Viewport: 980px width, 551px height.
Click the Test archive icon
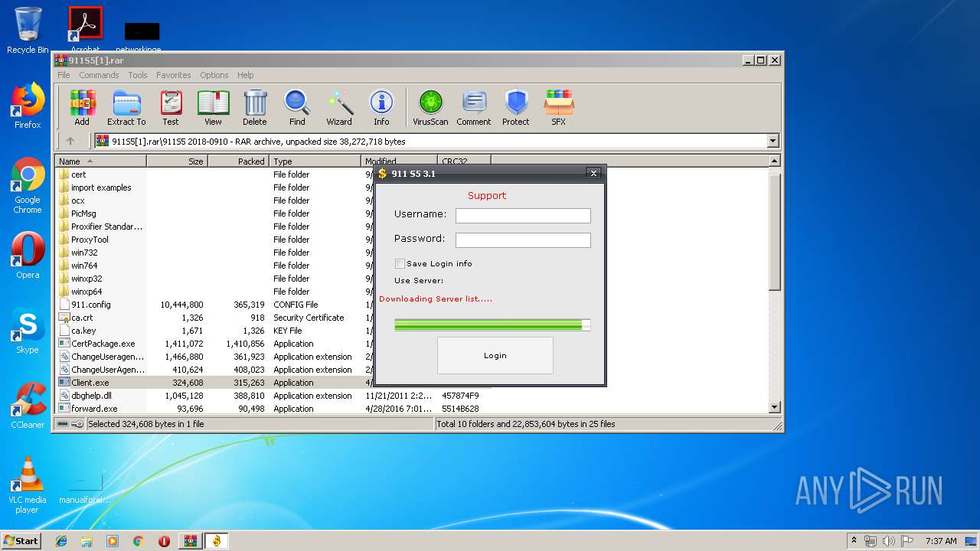click(171, 107)
